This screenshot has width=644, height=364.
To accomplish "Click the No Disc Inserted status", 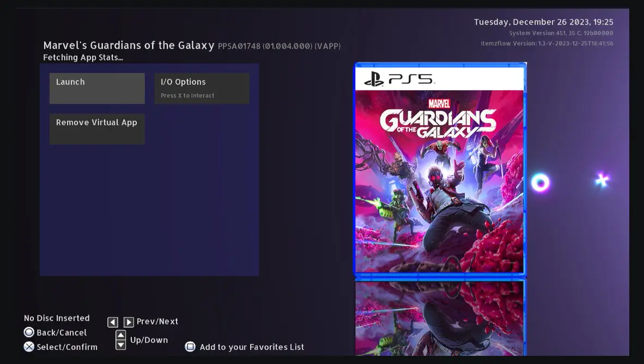I will click(57, 318).
